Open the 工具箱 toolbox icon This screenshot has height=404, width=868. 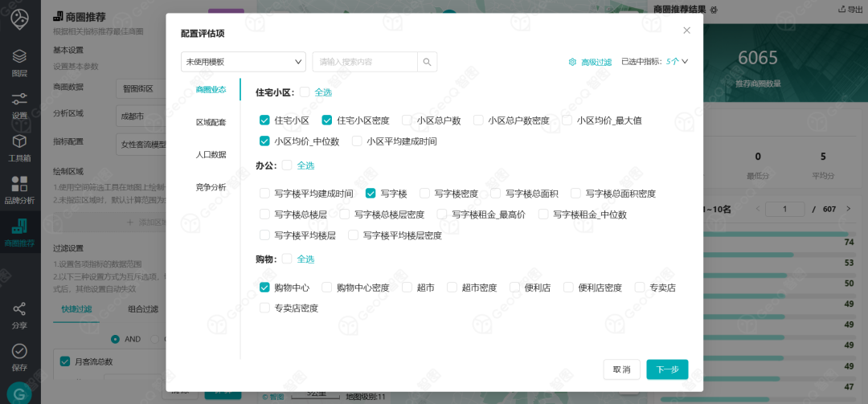coord(19,142)
